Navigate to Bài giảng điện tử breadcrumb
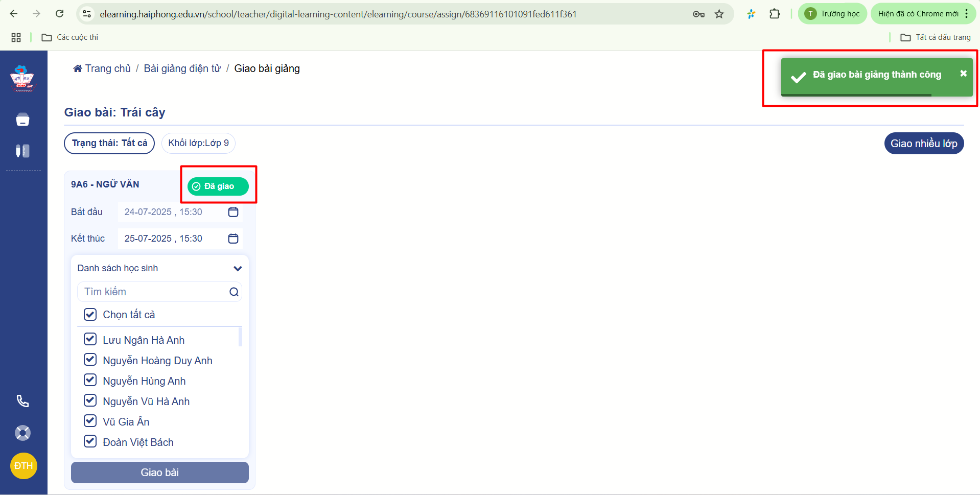 (182, 68)
